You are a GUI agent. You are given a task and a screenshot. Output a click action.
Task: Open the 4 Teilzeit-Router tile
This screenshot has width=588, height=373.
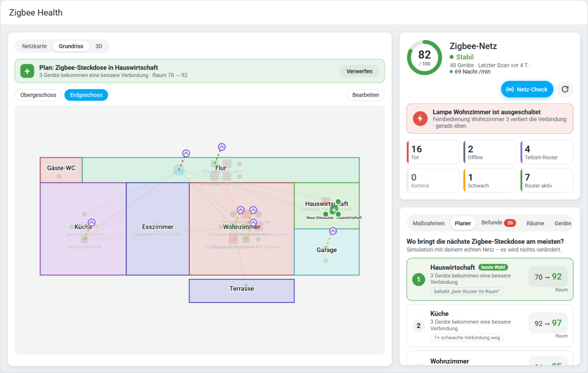pos(547,152)
